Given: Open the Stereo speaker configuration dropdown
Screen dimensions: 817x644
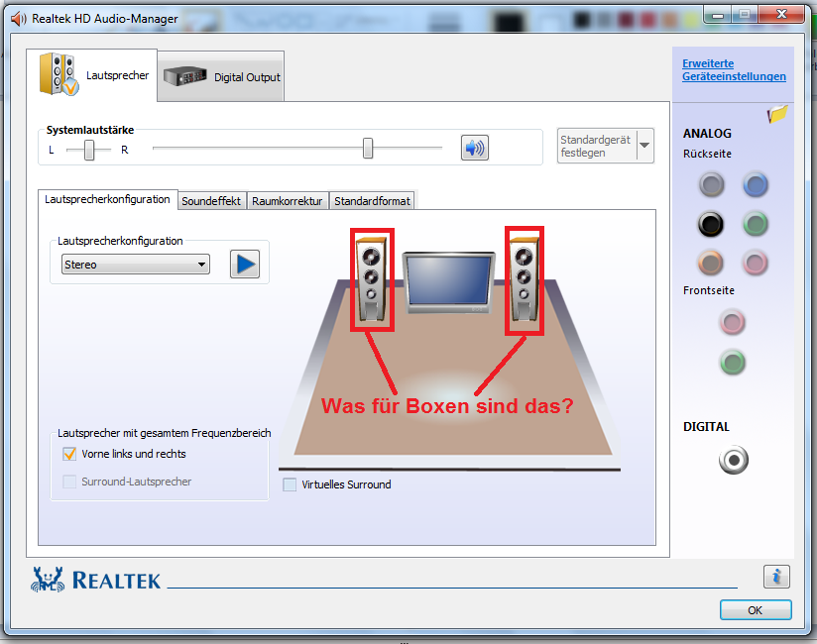Looking at the screenshot, I should tap(136, 265).
